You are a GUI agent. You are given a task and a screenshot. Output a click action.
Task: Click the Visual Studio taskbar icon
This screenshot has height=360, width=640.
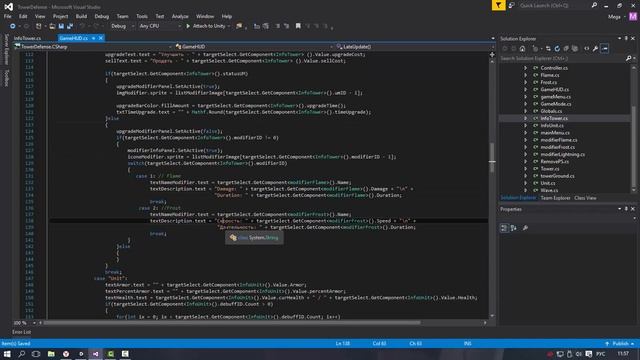coord(96,354)
